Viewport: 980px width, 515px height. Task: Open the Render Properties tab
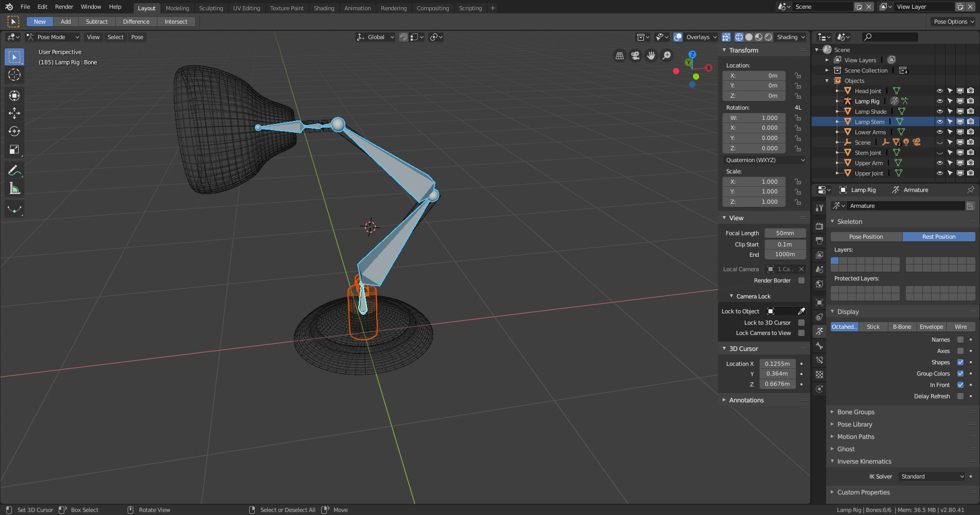[x=819, y=226]
